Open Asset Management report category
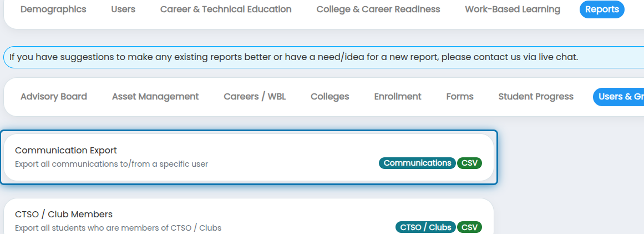Screen dimensions: 644x234 coord(155,97)
